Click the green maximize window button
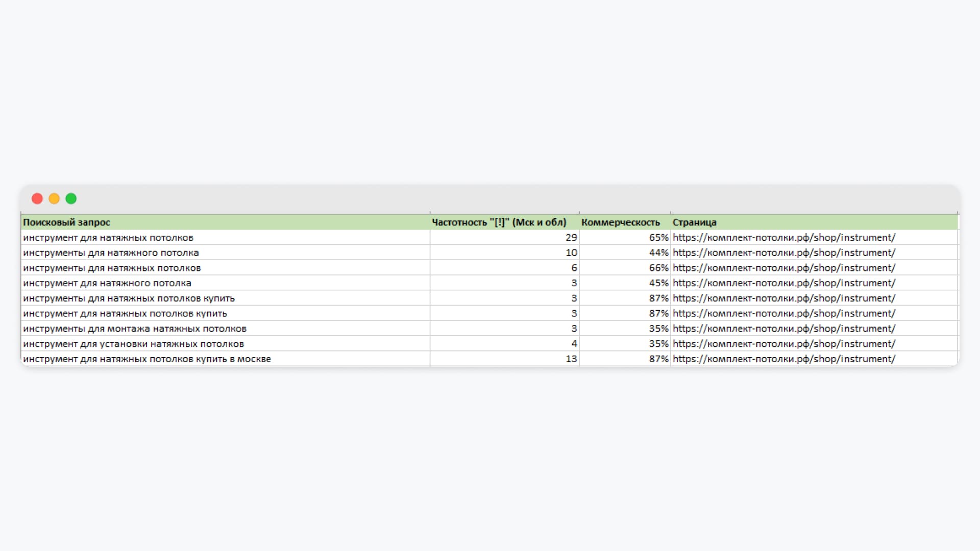This screenshot has height=551, width=980. click(71, 198)
